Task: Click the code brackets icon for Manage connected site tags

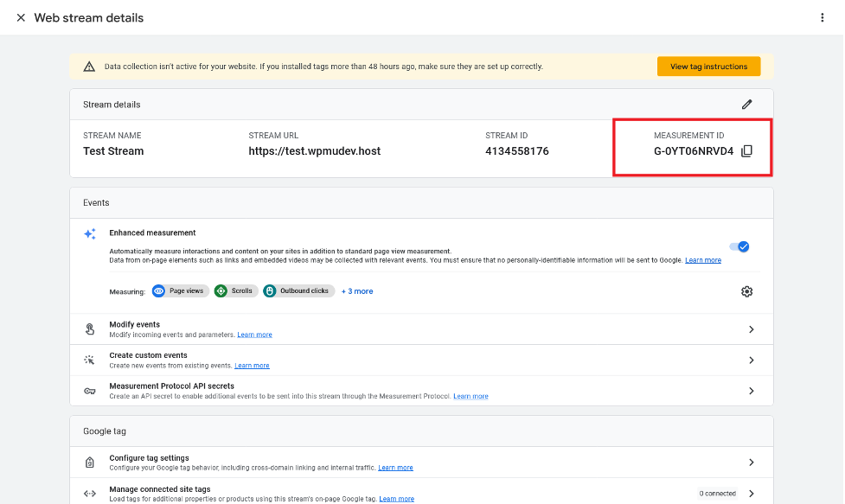Action: [89, 494]
